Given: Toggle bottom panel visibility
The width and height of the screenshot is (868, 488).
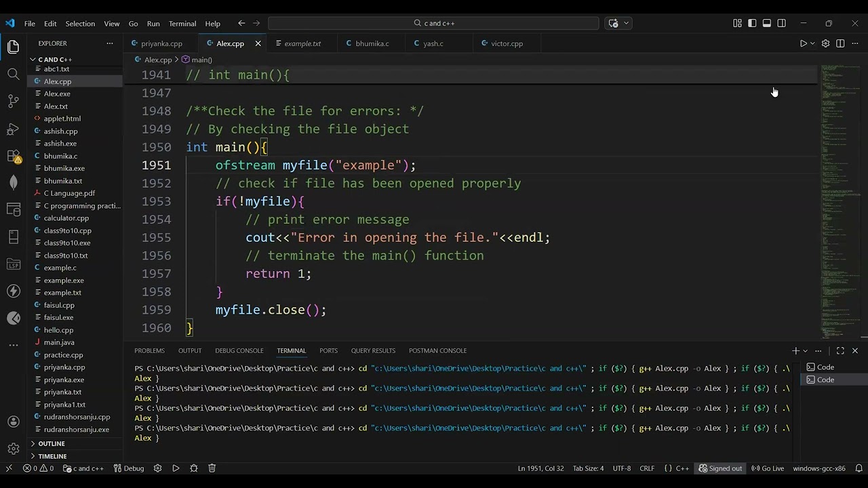Looking at the screenshot, I should pyautogui.click(x=767, y=23).
